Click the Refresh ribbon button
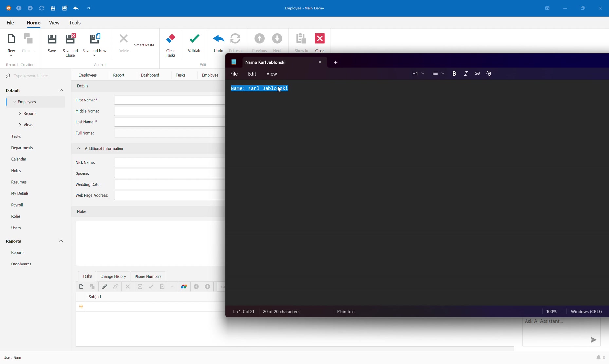This screenshot has height=364, width=609. pyautogui.click(x=235, y=43)
